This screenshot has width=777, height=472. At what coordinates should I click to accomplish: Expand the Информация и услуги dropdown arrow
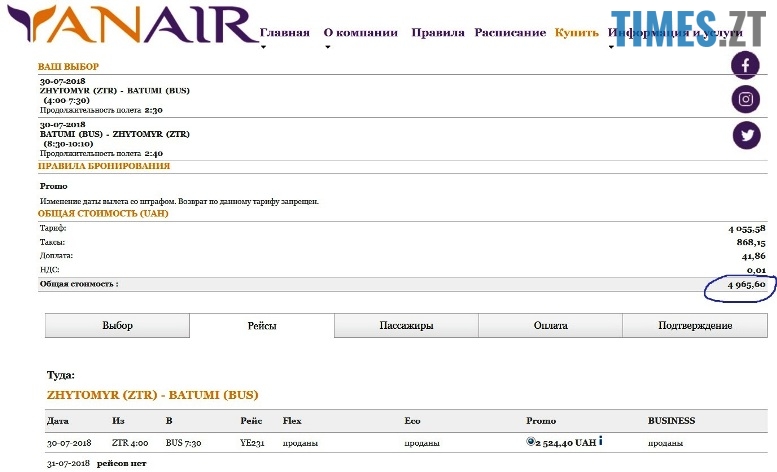coord(613,46)
